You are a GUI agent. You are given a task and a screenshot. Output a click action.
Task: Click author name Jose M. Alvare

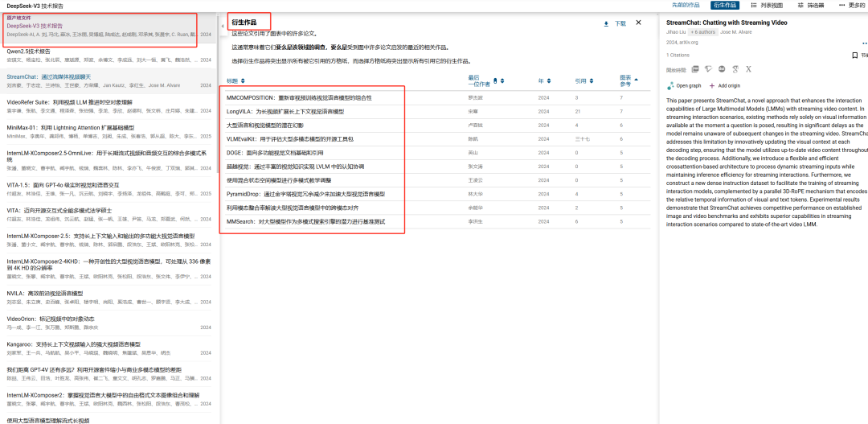click(737, 32)
